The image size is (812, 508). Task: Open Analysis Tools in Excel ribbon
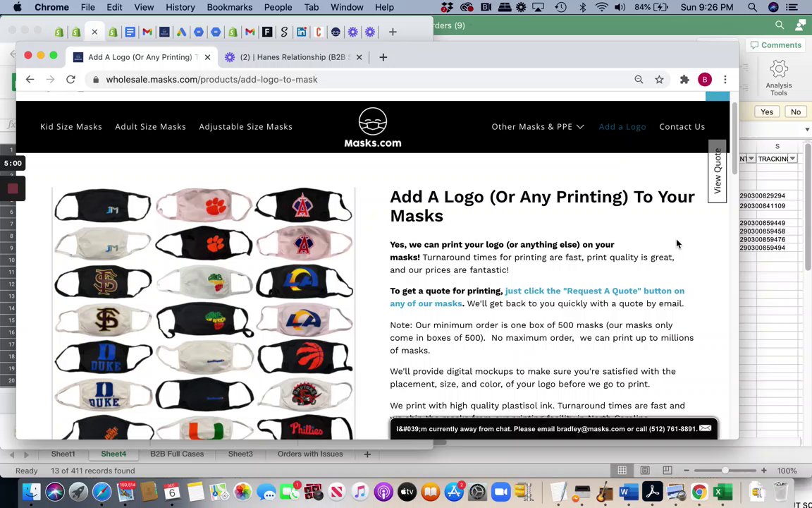tap(779, 78)
